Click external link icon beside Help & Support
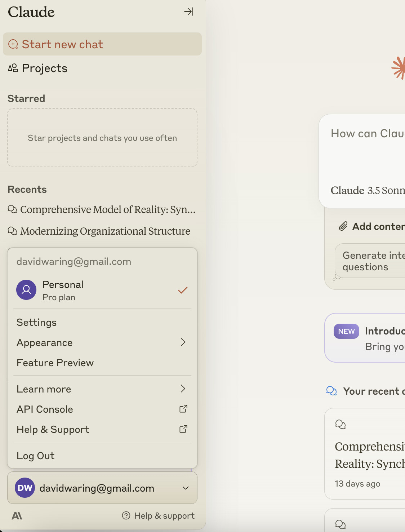 (x=183, y=429)
